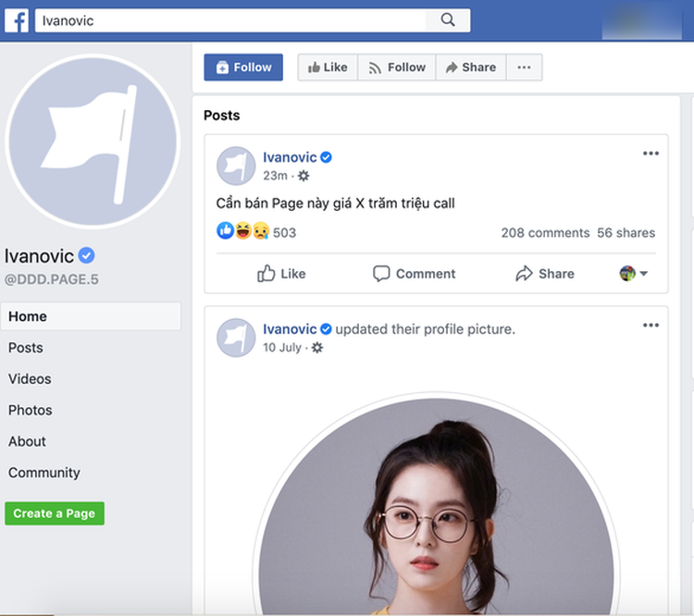
Task: Click the search magnifier button
Action: [448, 20]
